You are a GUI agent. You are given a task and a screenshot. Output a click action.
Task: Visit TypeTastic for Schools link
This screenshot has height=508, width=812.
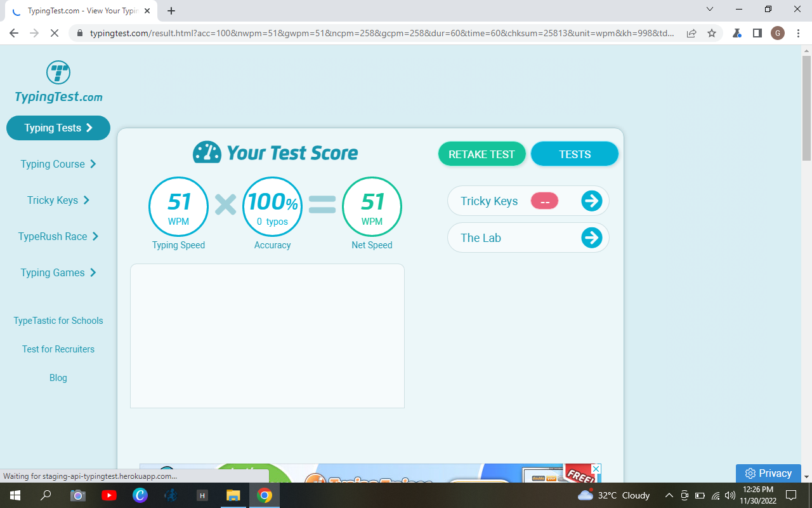point(58,321)
